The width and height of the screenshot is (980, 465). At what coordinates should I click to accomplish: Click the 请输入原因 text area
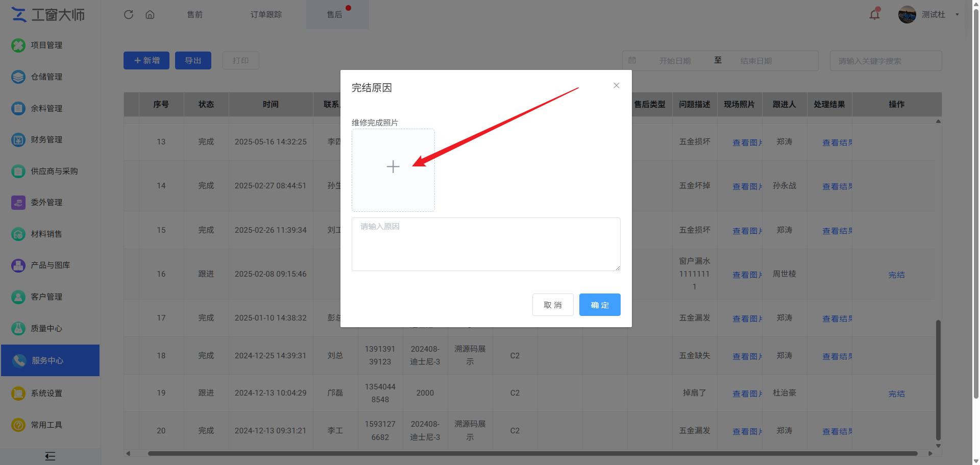coord(485,244)
